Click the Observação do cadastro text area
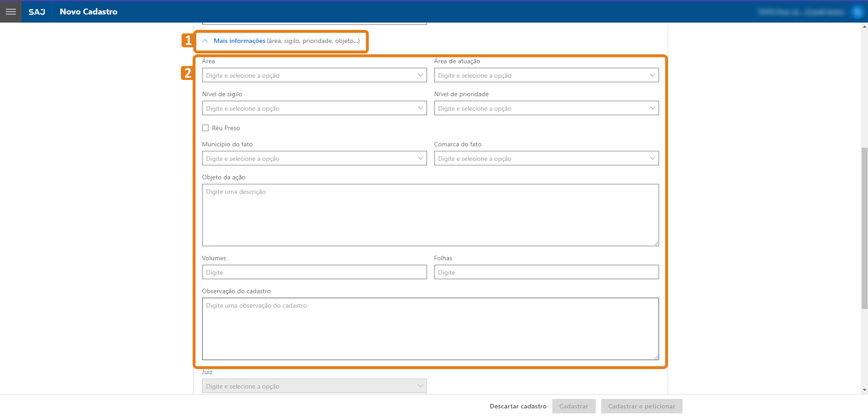 (430, 329)
